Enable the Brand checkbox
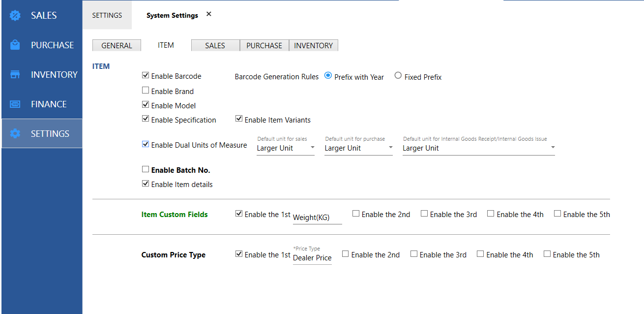644x314 pixels. [146, 91]
